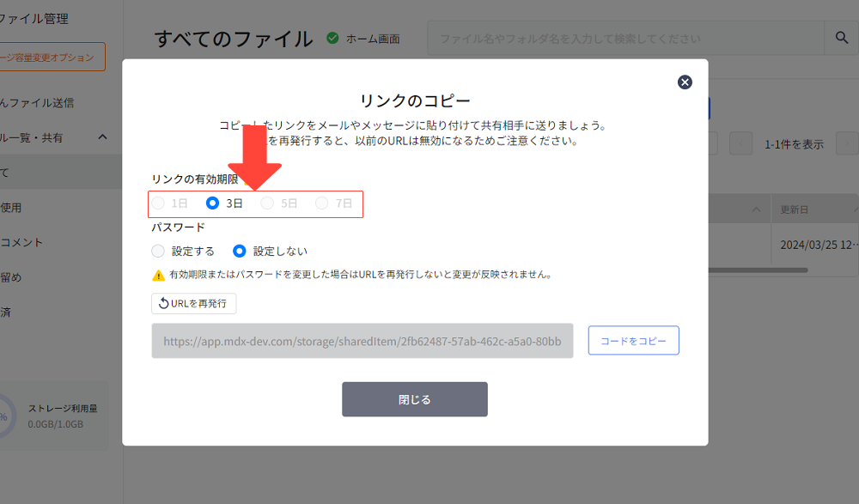Collapse the file list/share sidebar section
Viewport: 859px width, 504px height.
coord(102,137)
